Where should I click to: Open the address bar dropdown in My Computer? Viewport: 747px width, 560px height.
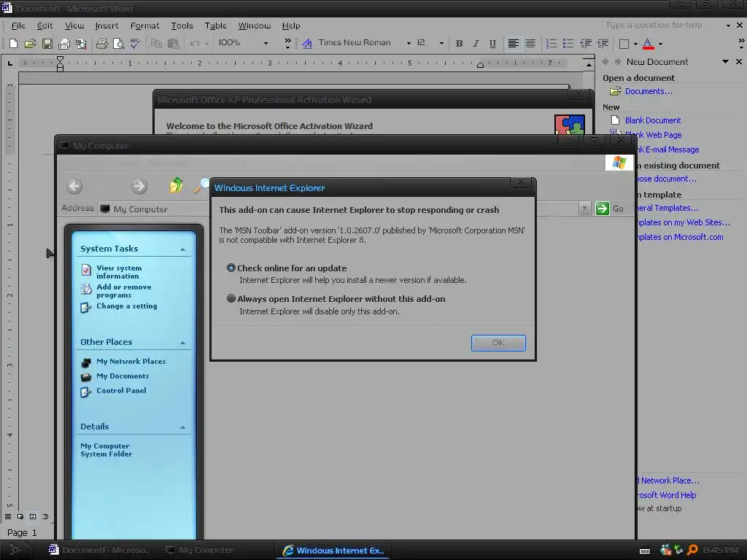(584, 209)
